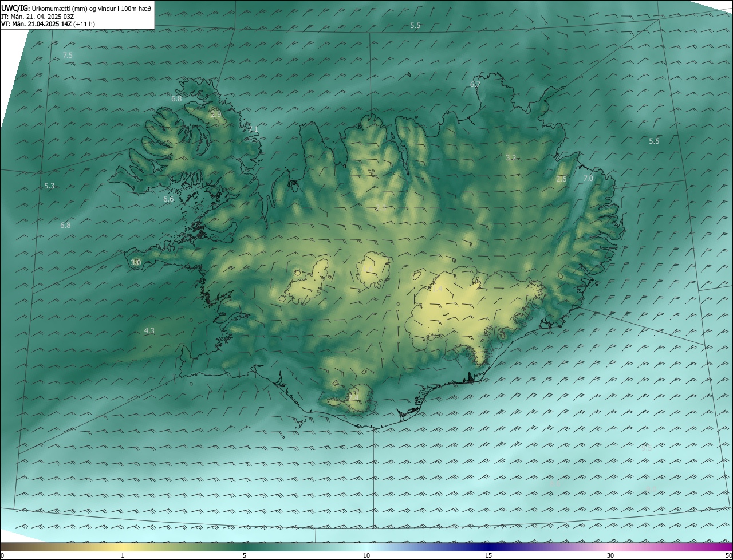Click the 4.3 value on the map

point(149,330)
